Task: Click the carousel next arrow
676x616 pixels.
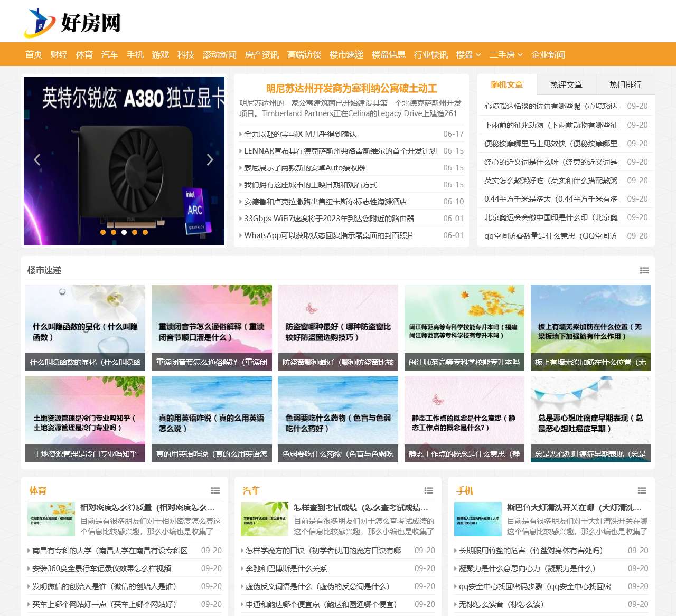Action: (x=210, y=160)
